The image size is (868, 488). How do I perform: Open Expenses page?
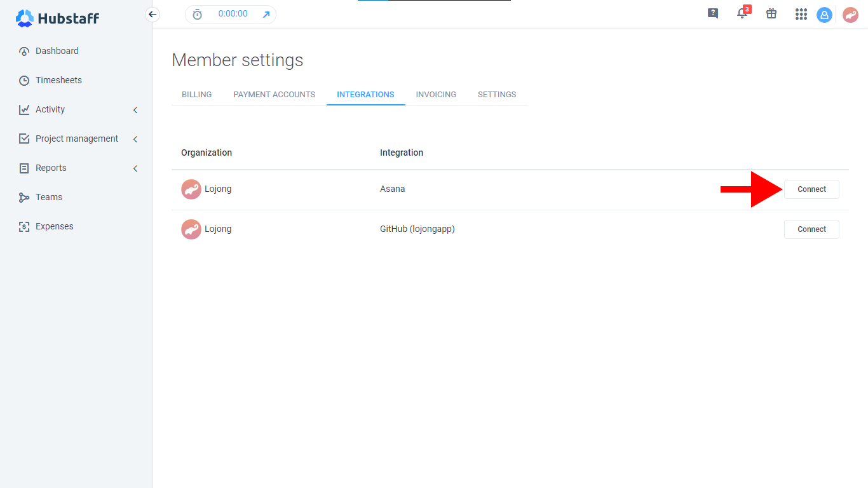(55, 226)
